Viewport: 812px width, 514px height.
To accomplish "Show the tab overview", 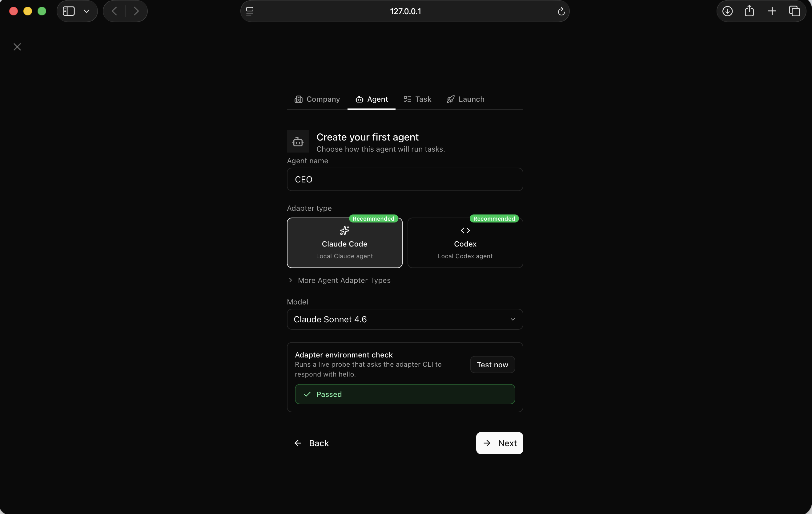I will pyautogui.click(x=795, y=11).
